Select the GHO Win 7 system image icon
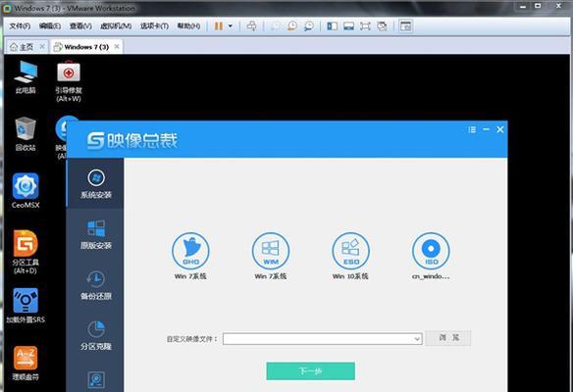Viewport: 573px width, 392px height. tap(190, 251)
